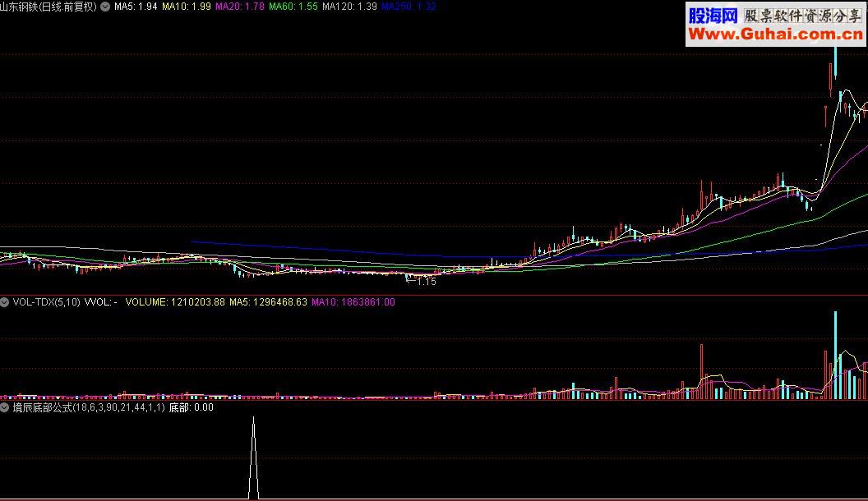868x501 pixels.
Task: Select the 底部: 0.00 value label
Action: (191, 407)
